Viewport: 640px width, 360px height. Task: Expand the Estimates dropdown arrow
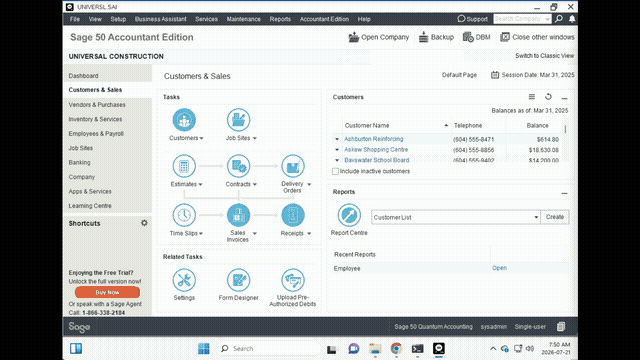click(x=200, y=184)
